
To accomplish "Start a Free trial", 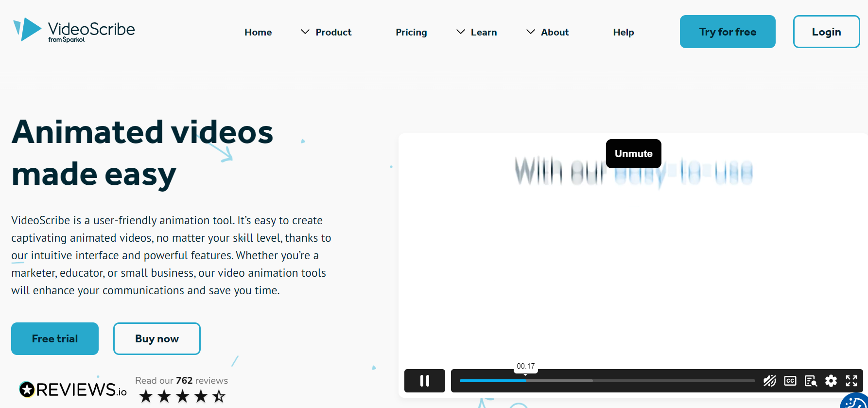I will tap(55, 338).
